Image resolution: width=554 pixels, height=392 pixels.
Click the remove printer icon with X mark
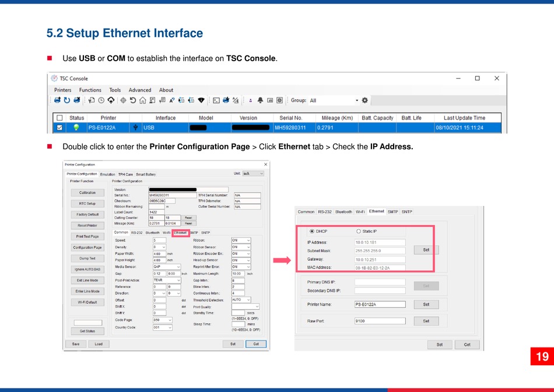[x=76, y=100]
